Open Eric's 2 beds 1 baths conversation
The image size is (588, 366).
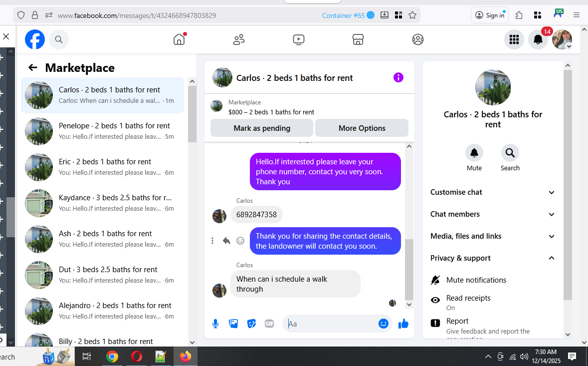pyautogui.click(x=102, y=167)
